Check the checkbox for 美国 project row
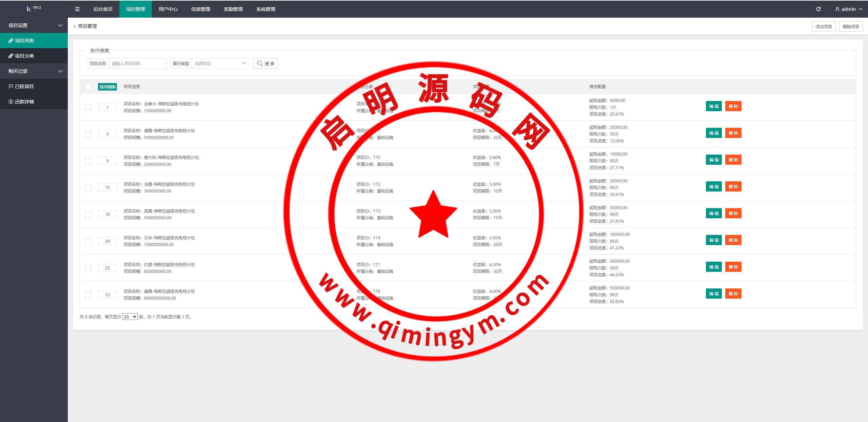868x422 pixels. pyautogui.click(x=88, y=295)
